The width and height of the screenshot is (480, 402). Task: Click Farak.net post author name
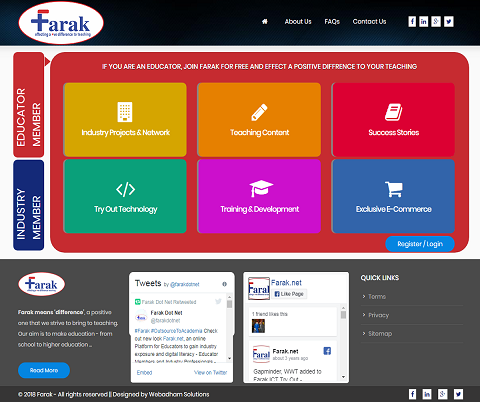(x=285, y=351)
